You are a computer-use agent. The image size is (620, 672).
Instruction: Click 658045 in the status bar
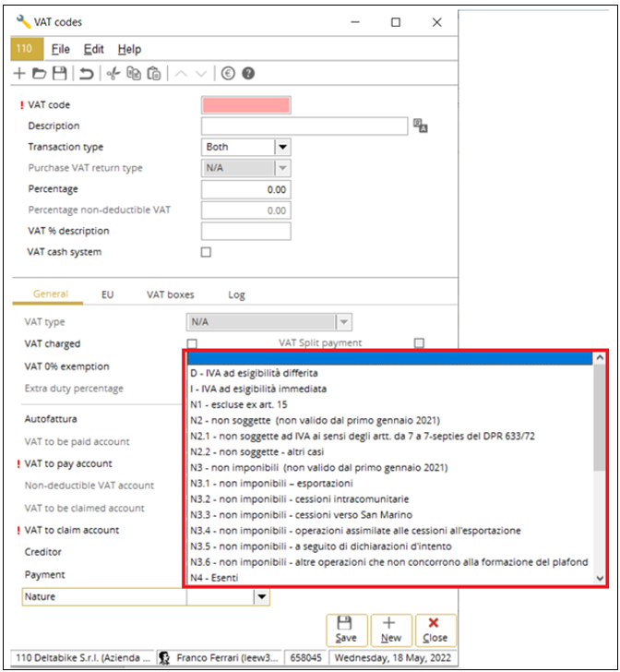306,658
